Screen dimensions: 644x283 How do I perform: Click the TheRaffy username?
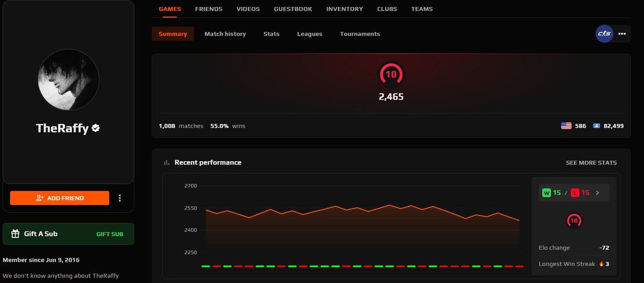click(62, 128)
